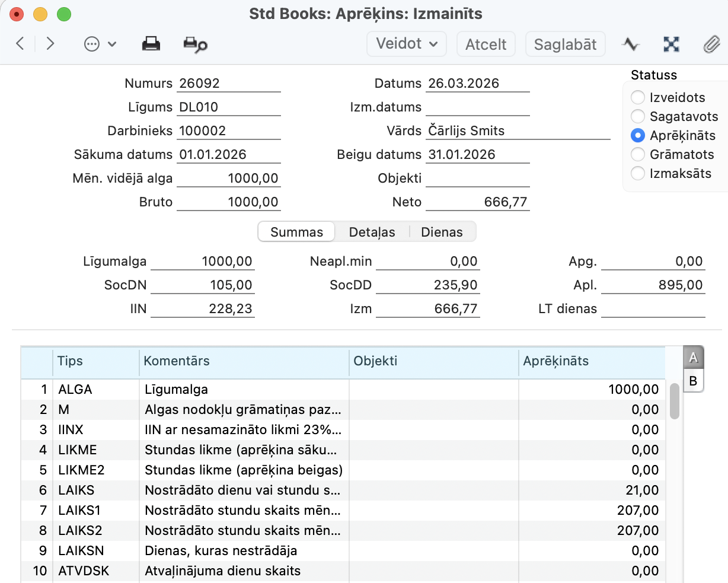
Task: Click the record link manager icon
Action: [671, 44]
